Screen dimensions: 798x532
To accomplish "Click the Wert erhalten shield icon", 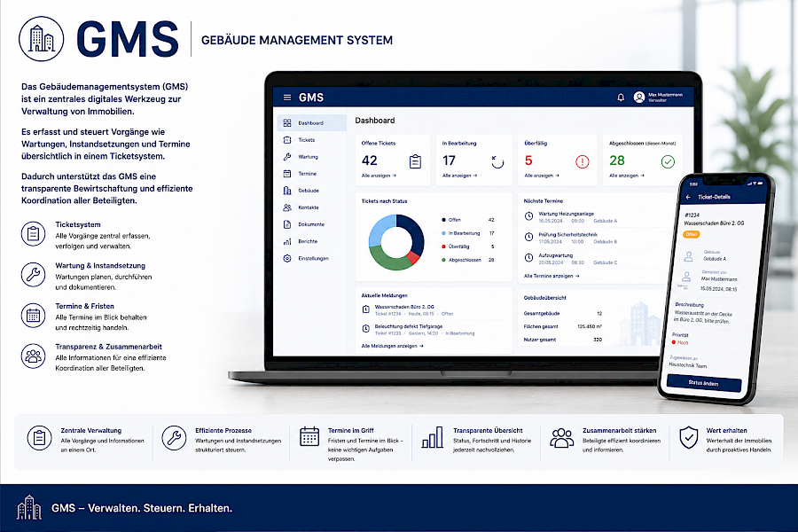I will tap(689, 437).
